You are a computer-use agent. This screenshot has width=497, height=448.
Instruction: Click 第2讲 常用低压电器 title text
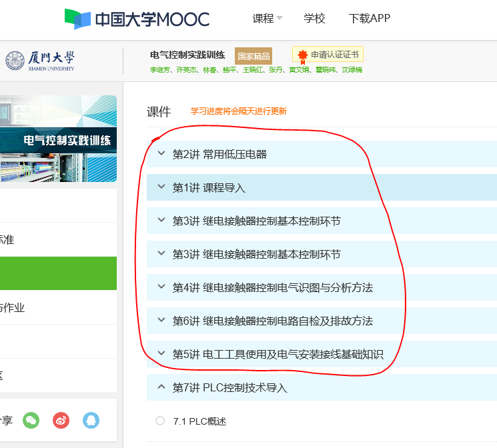point(219,154)
